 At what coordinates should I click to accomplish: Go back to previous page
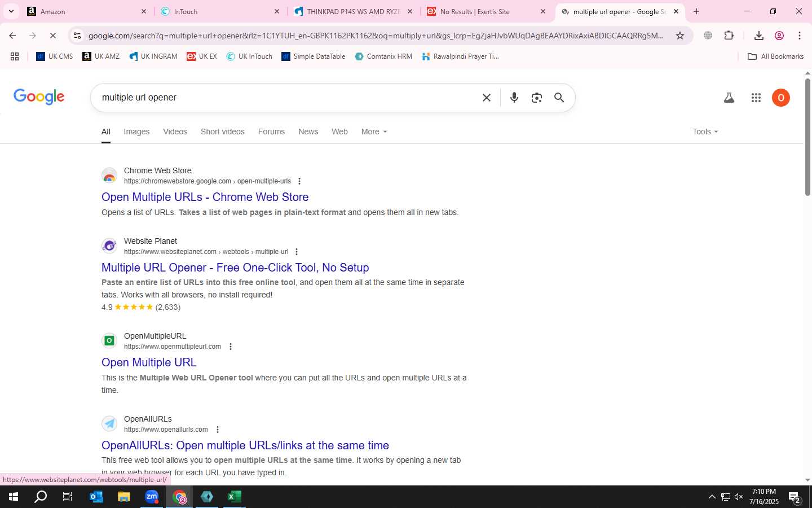12,36
